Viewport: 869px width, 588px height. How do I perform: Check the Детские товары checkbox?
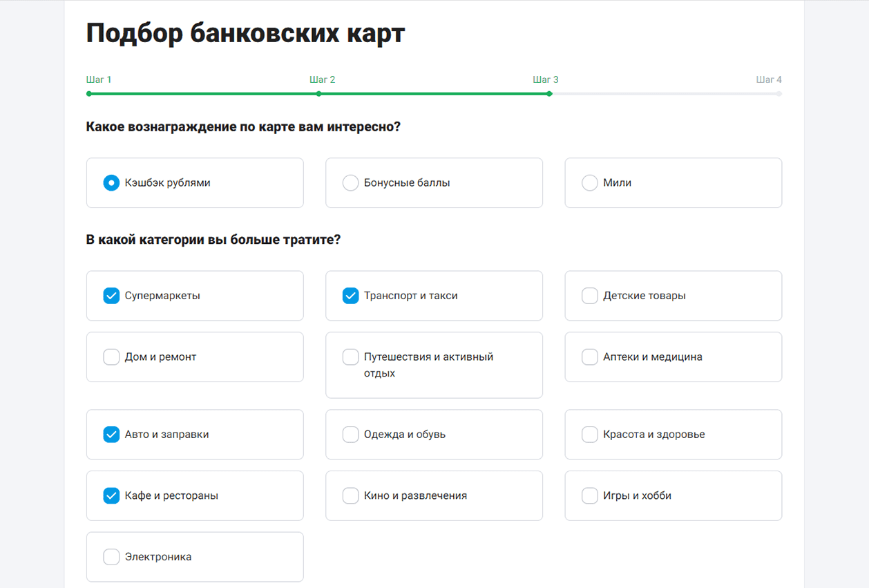pos(589,296)
